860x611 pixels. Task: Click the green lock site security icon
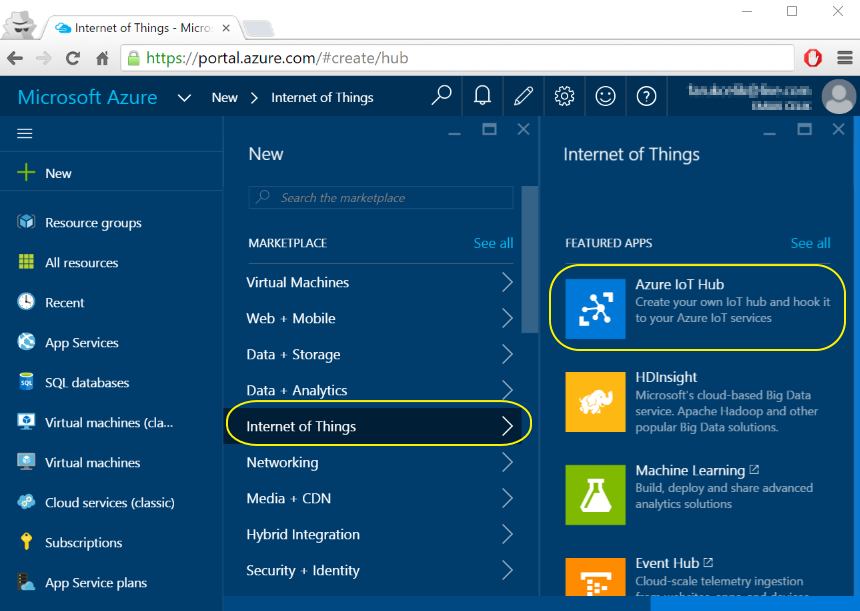click(133, 58)
